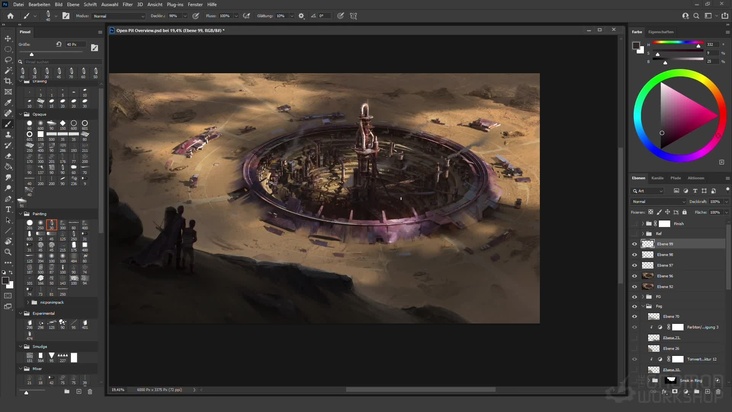732x412 pixels.
Task: Create new layer icon in Layers panel
Action: [707, 392]
